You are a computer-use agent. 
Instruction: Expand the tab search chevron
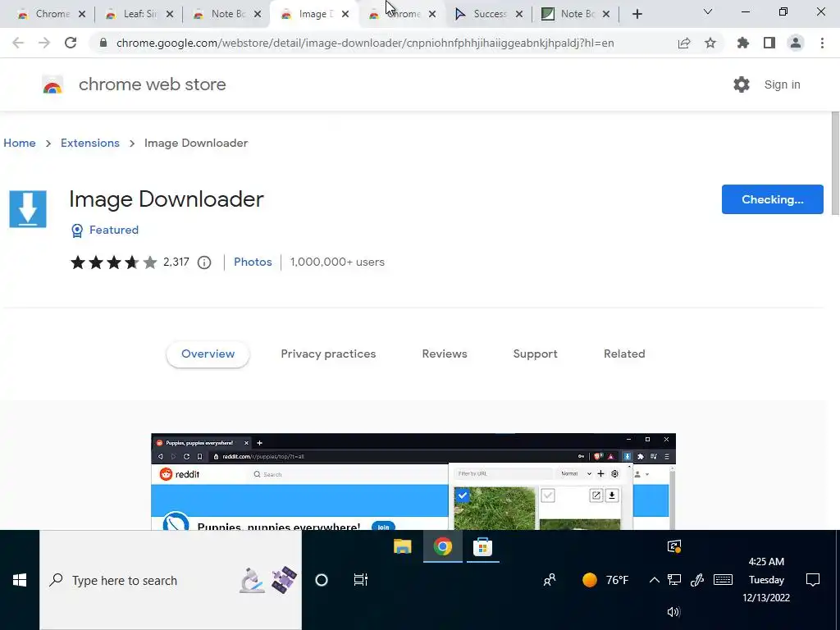pyautogui.click(x=708, y=11)
